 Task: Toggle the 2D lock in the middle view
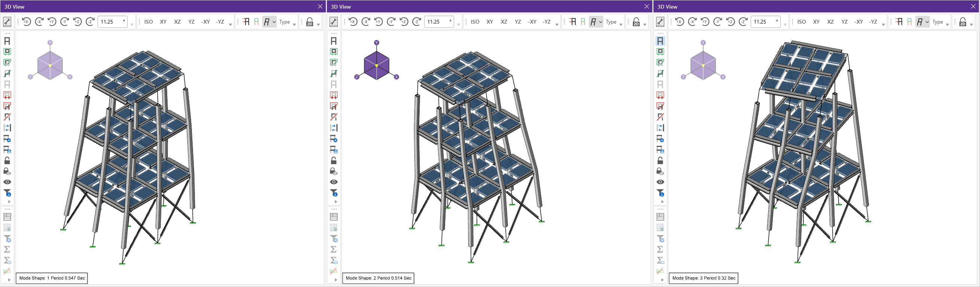tap(636, 22)
